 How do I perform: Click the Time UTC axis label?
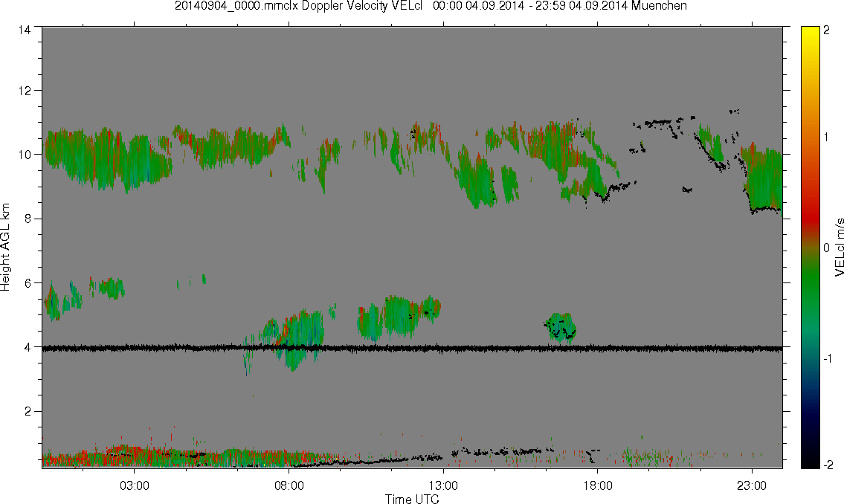412,499
